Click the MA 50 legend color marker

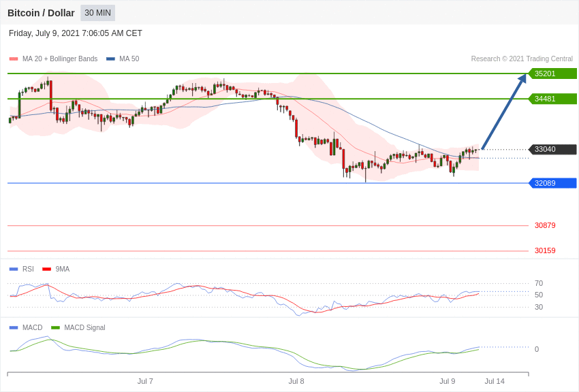[x=110, y=59]
